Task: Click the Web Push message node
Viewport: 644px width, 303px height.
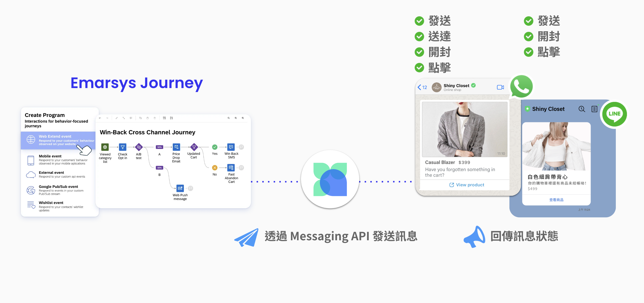Action: tap(180, 188)
